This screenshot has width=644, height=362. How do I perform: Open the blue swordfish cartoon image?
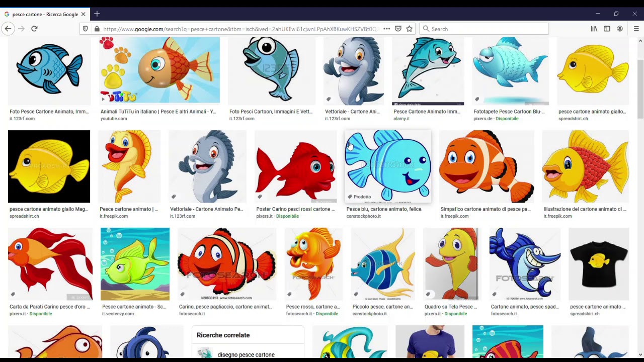pyautogui.click(x=525, y=264)
